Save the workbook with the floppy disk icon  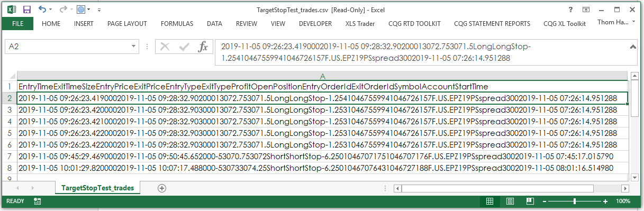tap(27, 9)
